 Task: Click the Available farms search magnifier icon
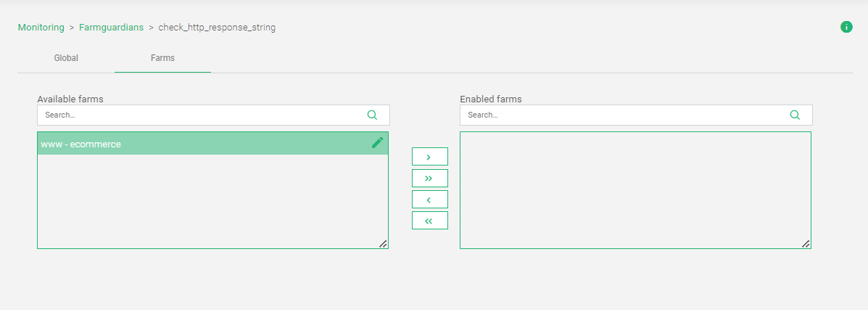[x=372, y=115]
